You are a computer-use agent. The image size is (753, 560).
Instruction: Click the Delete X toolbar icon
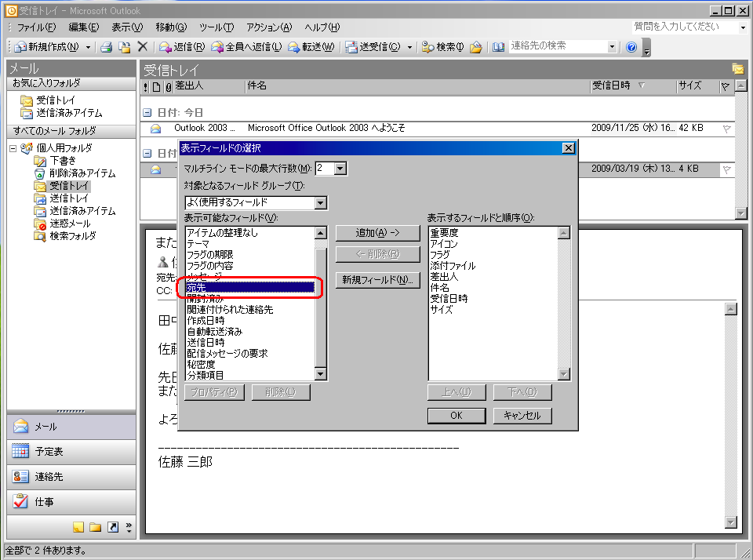(142, 46)
